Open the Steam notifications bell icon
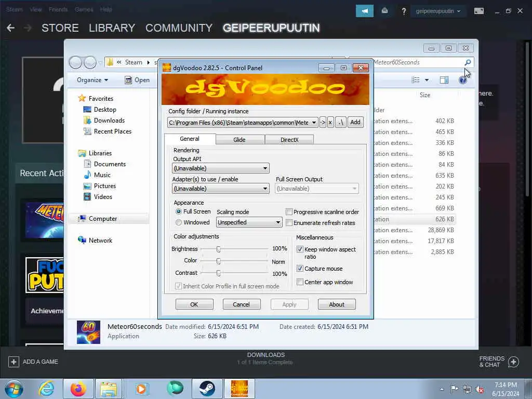This screenshot has height=399, width=532. 384,11
